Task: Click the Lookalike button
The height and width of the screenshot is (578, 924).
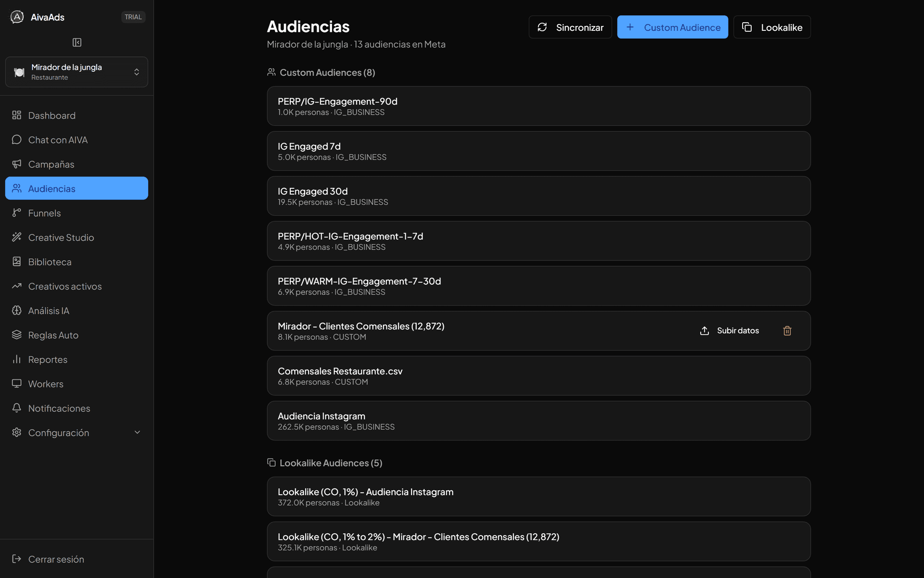Action: [772, 27]
